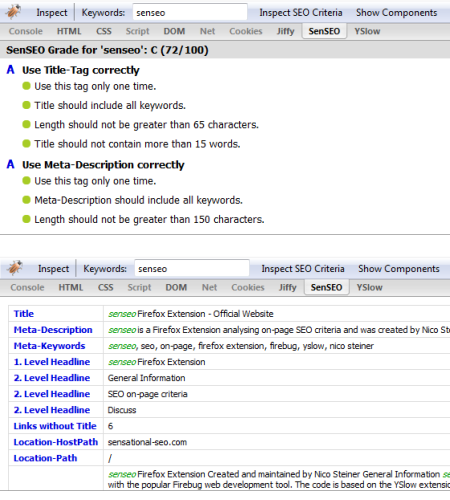Open DOM tab in lower panel
The width and height of the screenshot is (450, 500).
click(176, 287)
